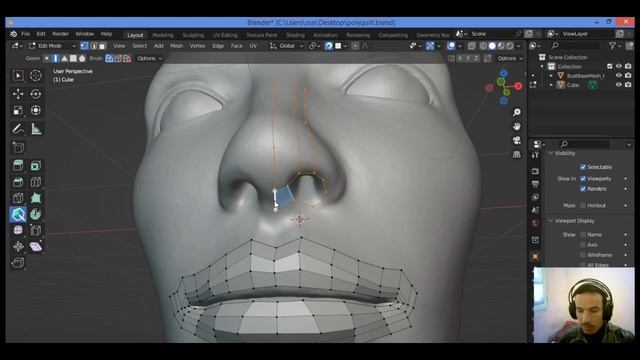The width and height of the screenshot is (640, 360).
Task: Open the Vertex menu
Action: [198, 46]
